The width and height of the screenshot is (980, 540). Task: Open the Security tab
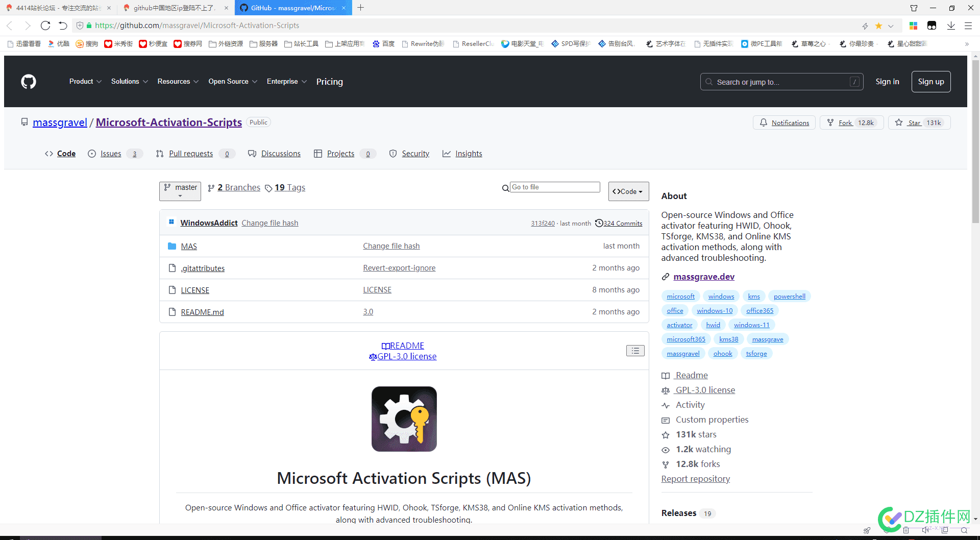pos(409,154)
